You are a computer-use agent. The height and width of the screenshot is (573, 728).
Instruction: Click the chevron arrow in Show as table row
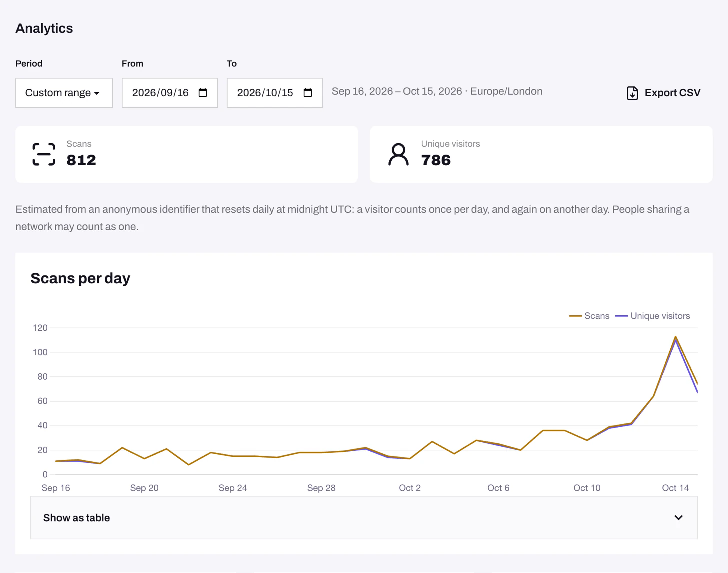(678, 518)
